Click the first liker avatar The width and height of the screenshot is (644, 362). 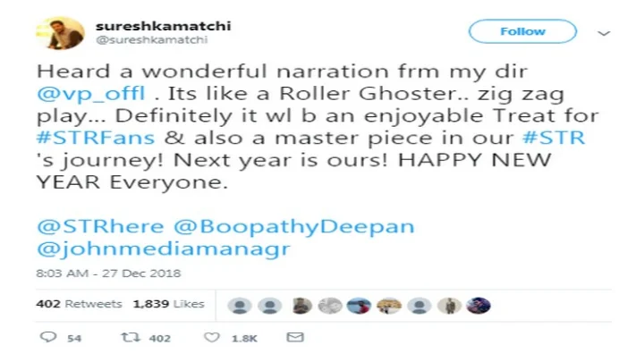click(239, 305)
